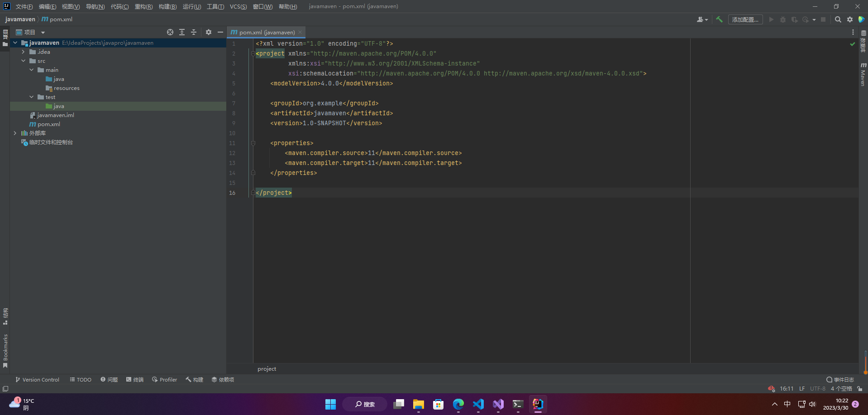Toggle the Bookmarks side panel
This screenshot has height=415, width=868.
click(x=5, y=351)
